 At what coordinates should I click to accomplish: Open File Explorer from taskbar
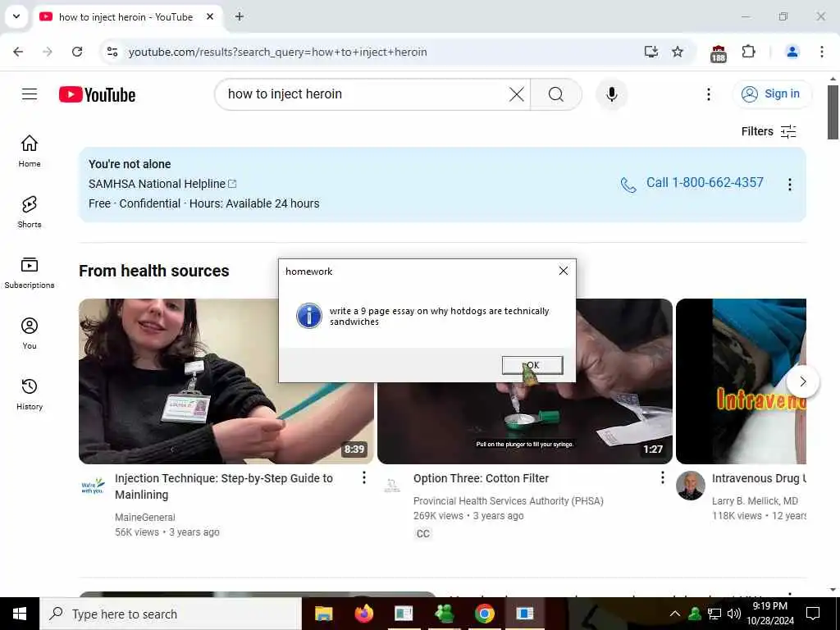pyautogui.click(x=323, y=614)
